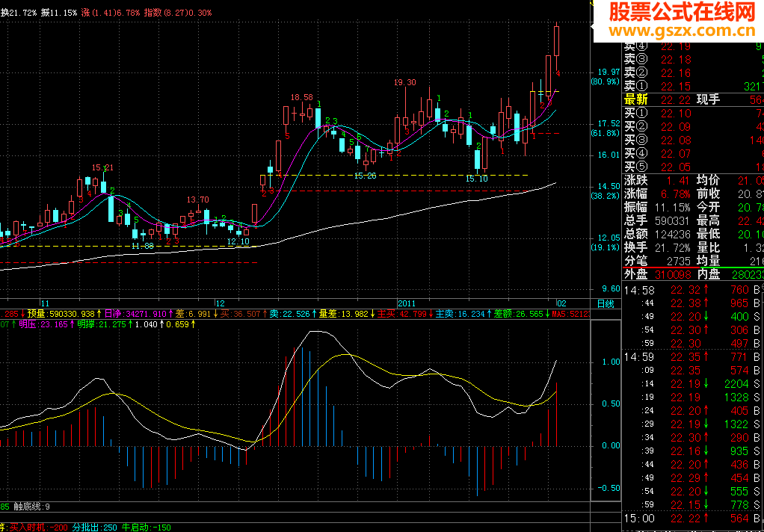The width and height of the screenshot is (764, 532).
Task: Click the 买③ 22.08 bid row
Action: point(693,140)
